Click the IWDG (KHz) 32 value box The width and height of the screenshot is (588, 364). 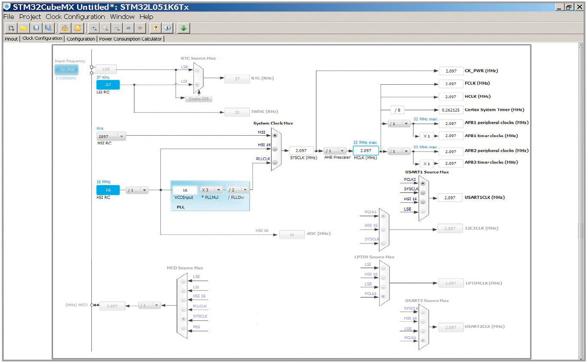237,112
